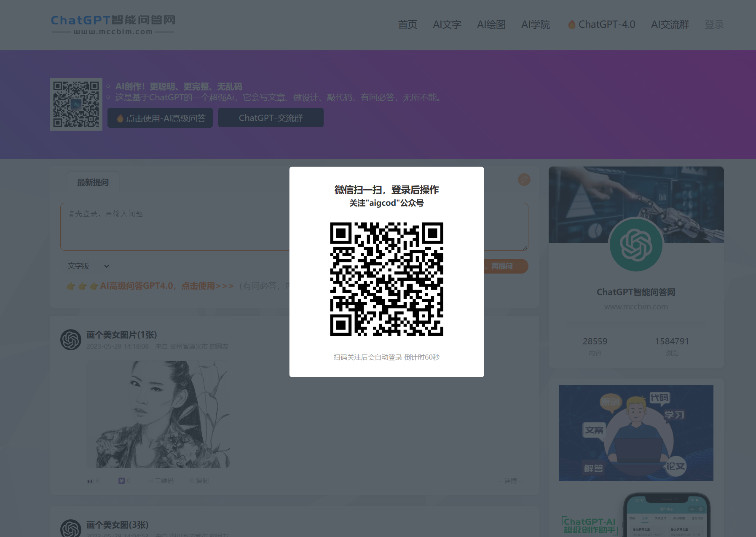
Task: Click the small QR code in the banner
Action: coord(76,104)
